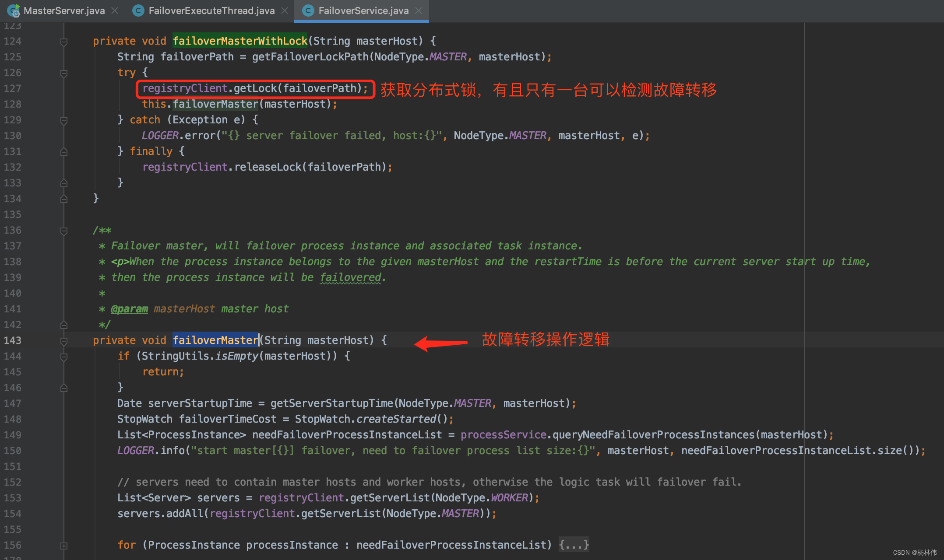Close the FailoverExecuteThread.java tab

[285, 10]
